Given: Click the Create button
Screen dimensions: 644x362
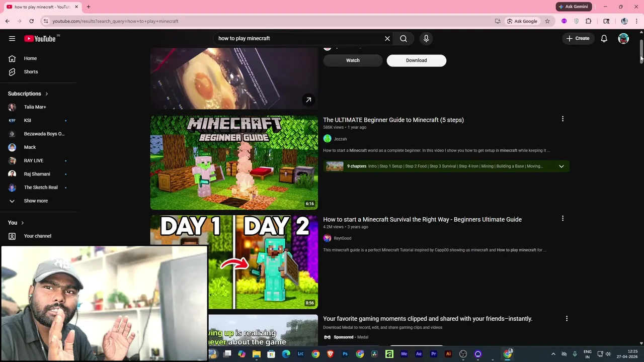Looking at the screenshot, I should pos(578,38).
